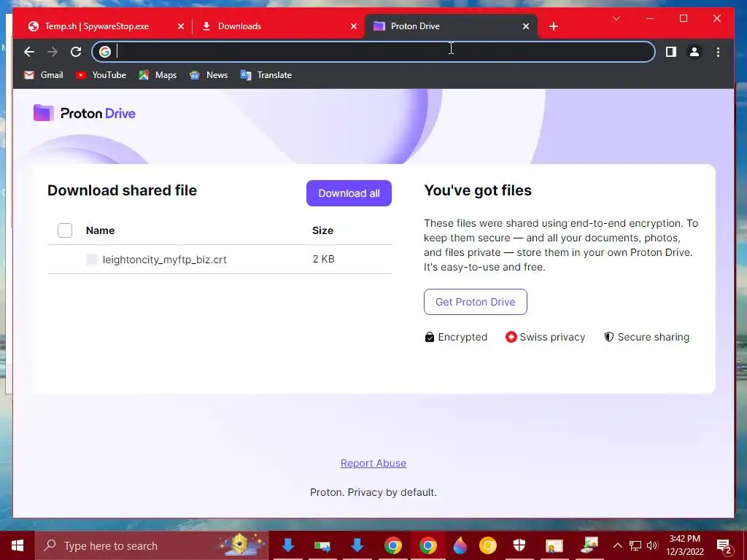Screen dimensions: 747x560
Task: Show hidden system tray icons
Action: click(x=617, y=545)
